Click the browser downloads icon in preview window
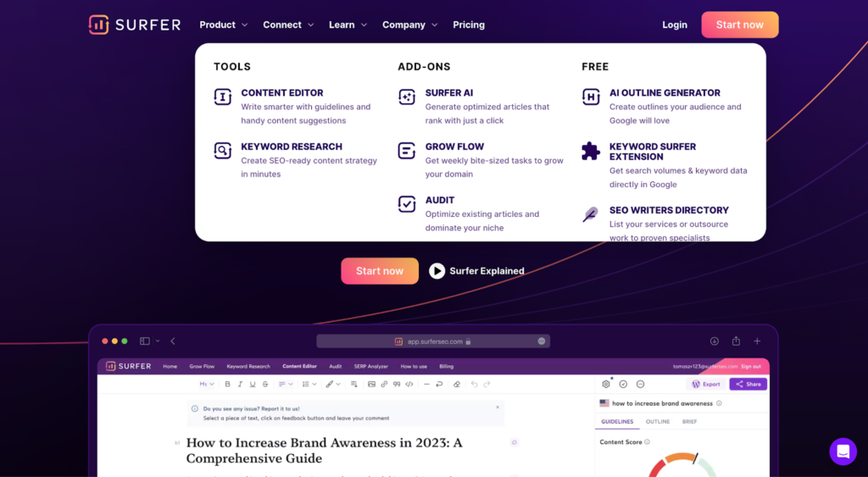Screen dimensions: 868x477 pyautogui.click(x=715, y=341)
